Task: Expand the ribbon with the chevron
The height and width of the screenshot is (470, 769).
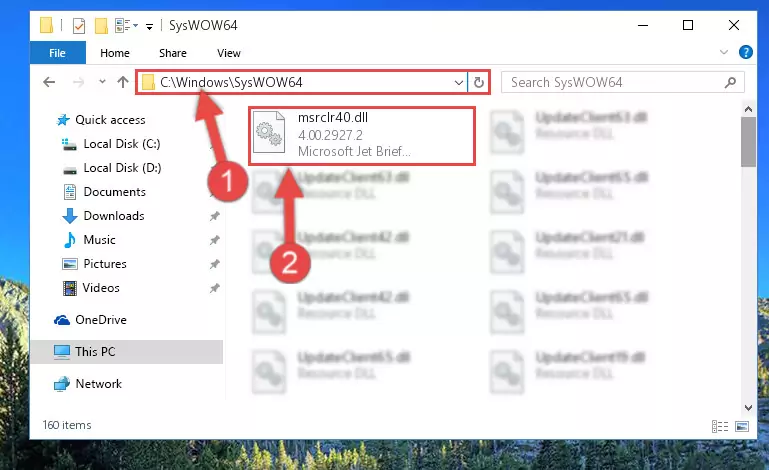Action: (723, 52)
